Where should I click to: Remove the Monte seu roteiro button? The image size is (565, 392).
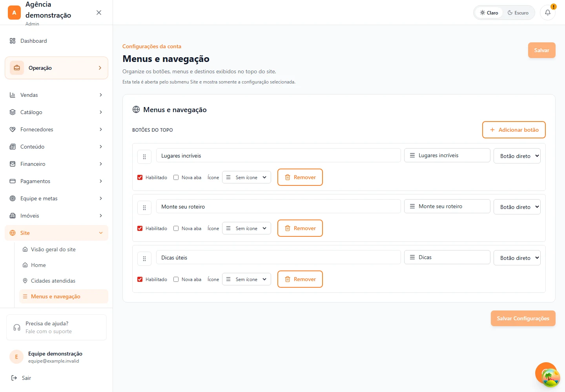click(300, 228)
